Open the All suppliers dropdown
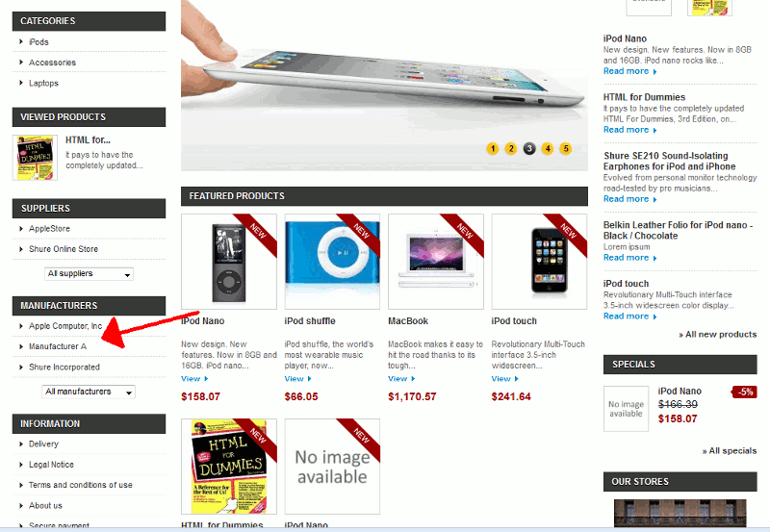This screenshot has height=532, width=770. 89,274
